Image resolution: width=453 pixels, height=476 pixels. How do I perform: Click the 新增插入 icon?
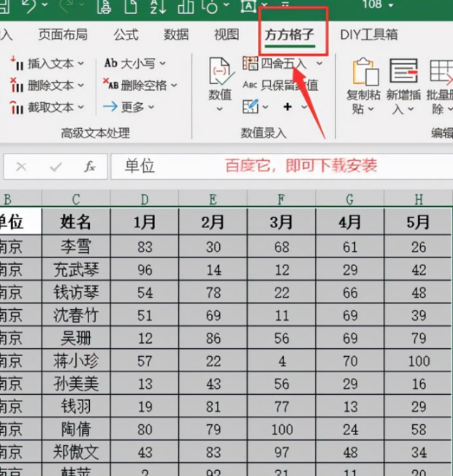point(403,71)
